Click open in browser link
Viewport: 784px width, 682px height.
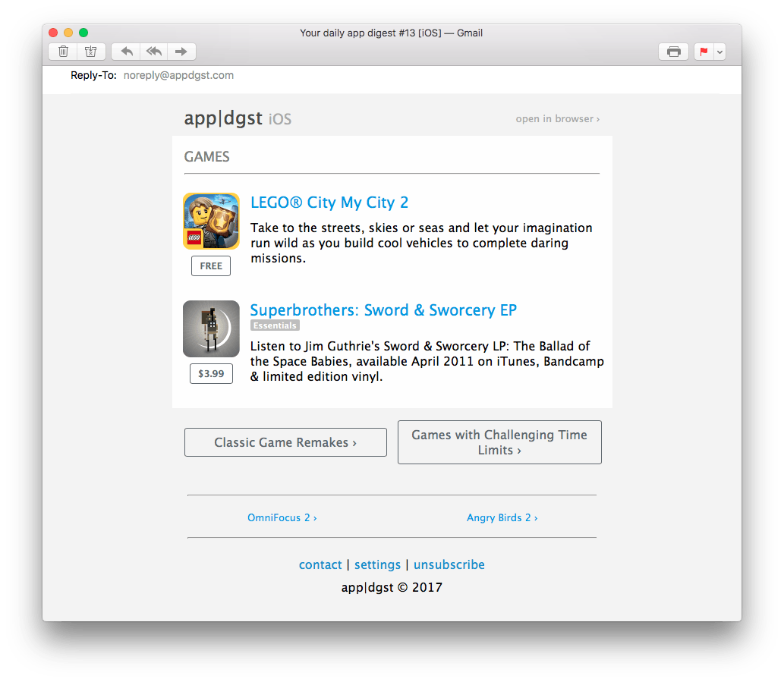(558, 119)
